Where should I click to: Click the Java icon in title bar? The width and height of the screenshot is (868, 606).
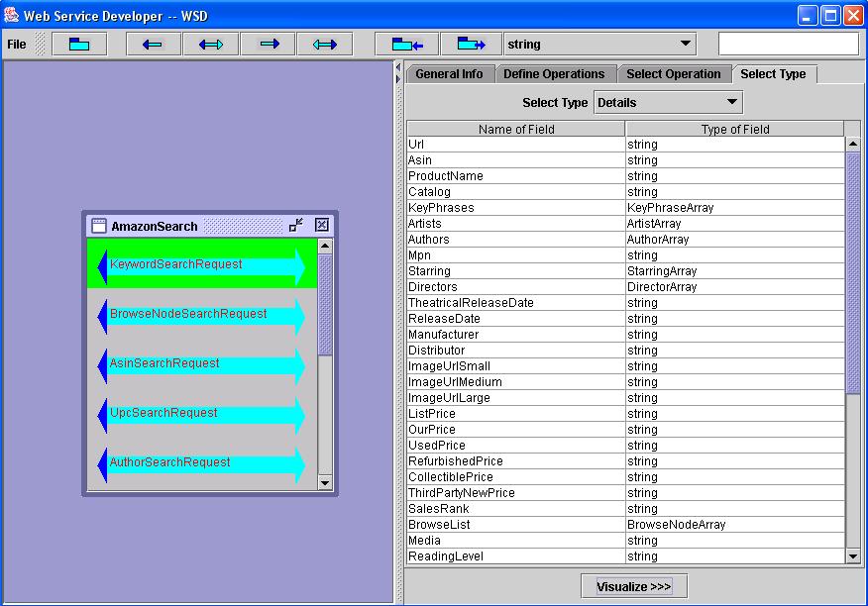click(x=11, y=15)
